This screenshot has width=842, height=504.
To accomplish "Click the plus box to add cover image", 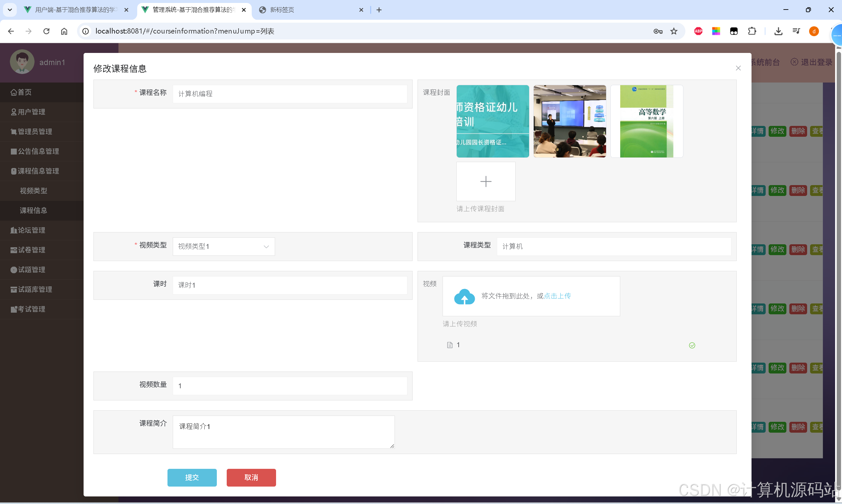I will pos(486,181).
